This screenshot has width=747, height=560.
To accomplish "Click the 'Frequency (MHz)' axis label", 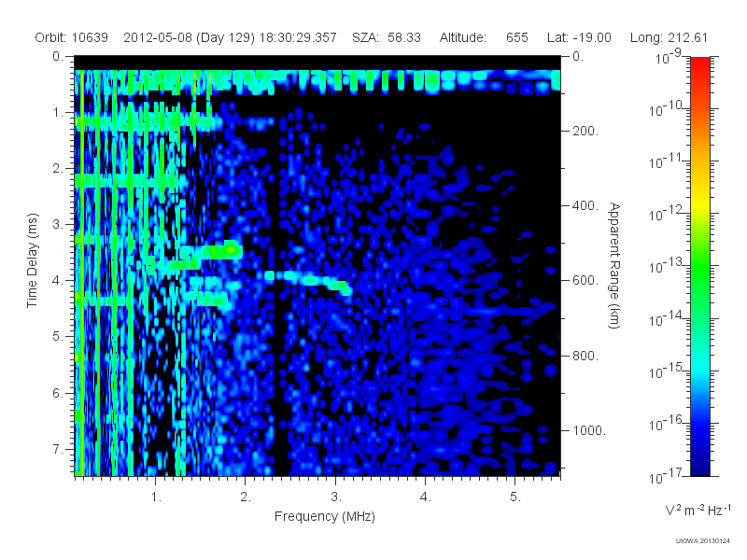I will [x=324, y=516].
